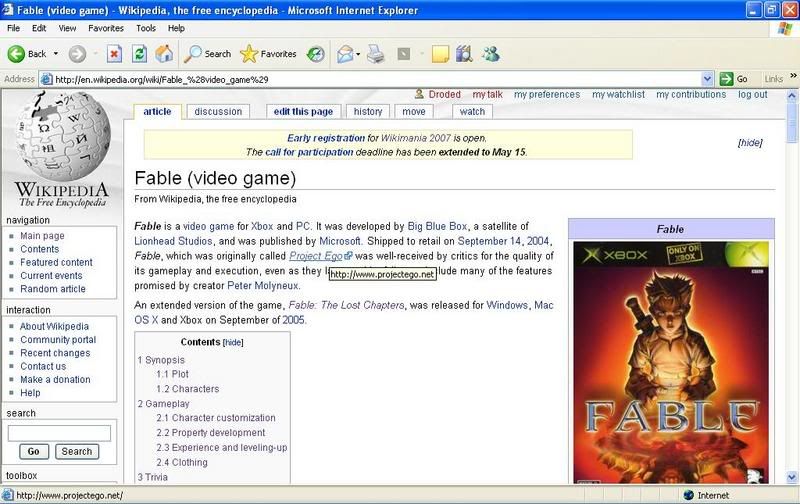The width and height of the screenshot is (800, 504).
Task: Refresh the page with green arrows icon
Action: click(x=139, y=54)
